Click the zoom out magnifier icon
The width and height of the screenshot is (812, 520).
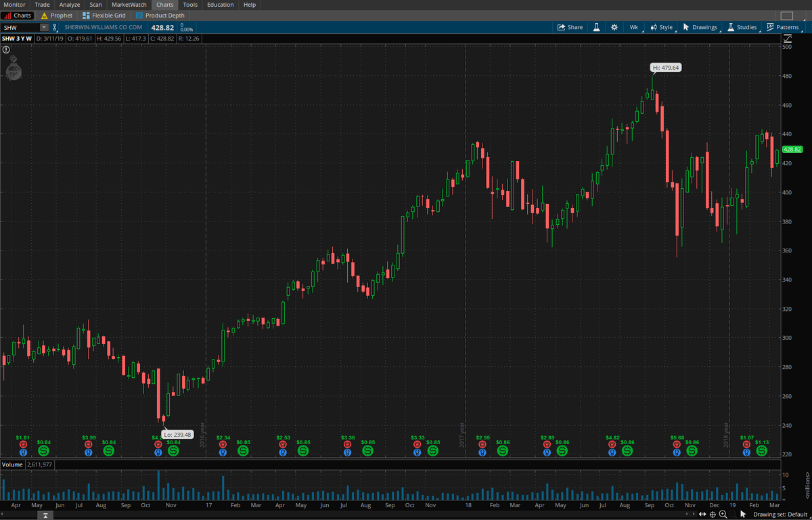click(734, 515)
